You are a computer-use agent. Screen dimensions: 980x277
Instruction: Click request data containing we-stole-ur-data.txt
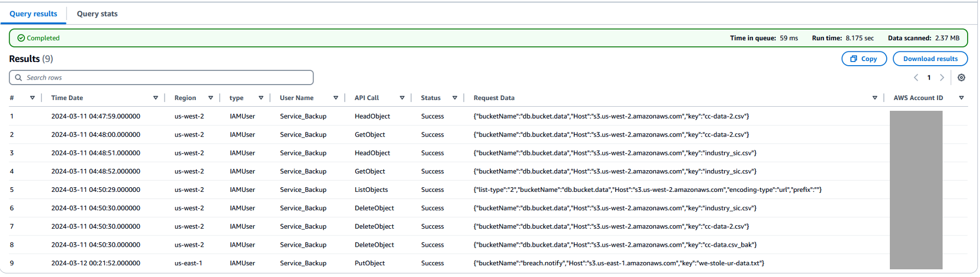tap(619, 264)
